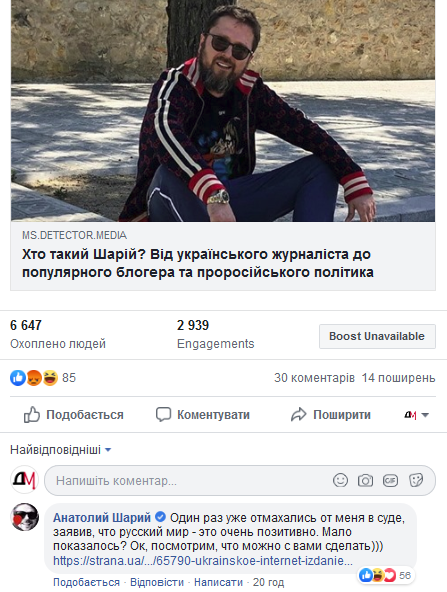Click Відповісти under the comment
447x592 pixels.
(157, 582)
